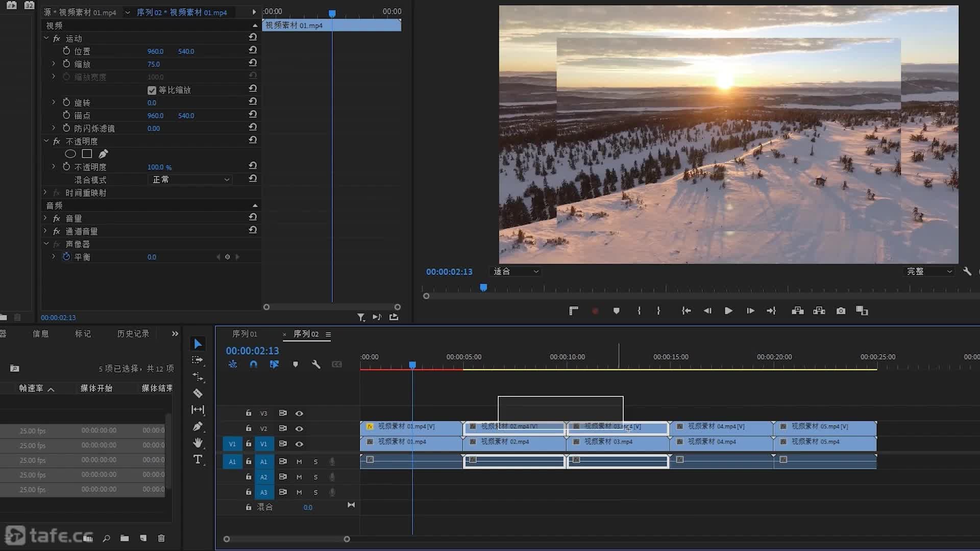
Task: Open the History panel tab
Action: click(133, 334)
